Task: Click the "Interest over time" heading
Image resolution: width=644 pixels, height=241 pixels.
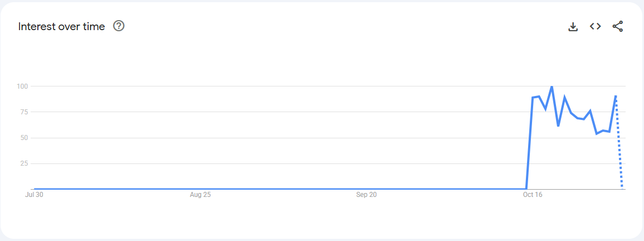Action: point(61,27)
